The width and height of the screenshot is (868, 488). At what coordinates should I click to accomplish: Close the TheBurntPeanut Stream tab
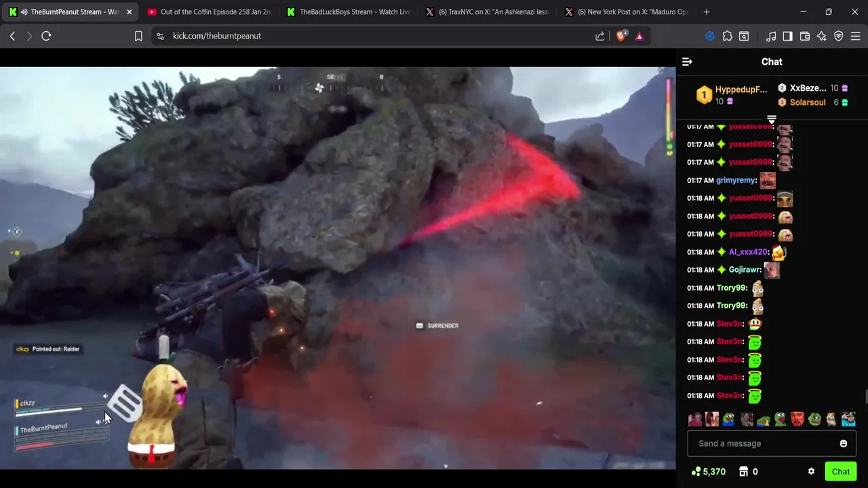130,12
